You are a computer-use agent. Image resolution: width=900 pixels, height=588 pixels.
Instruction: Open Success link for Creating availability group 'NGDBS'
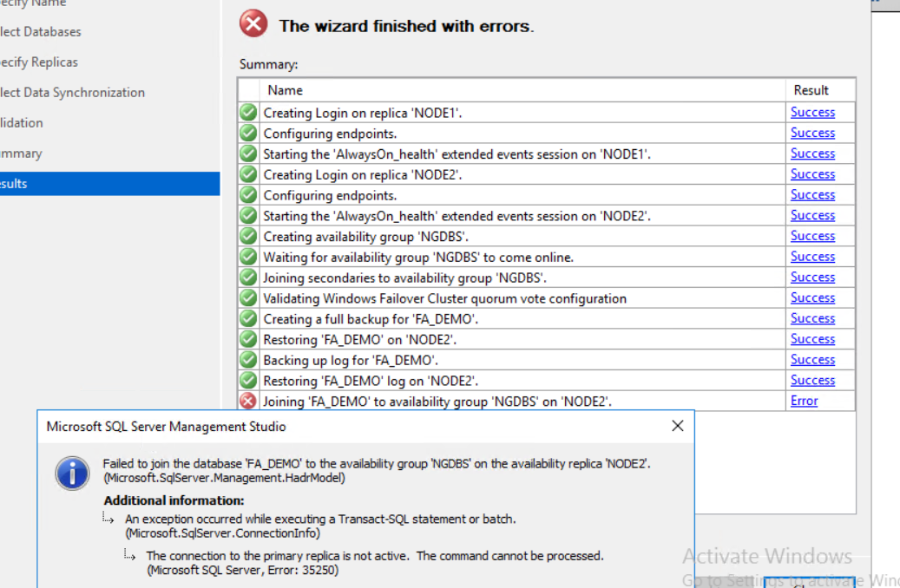point(812,237)
